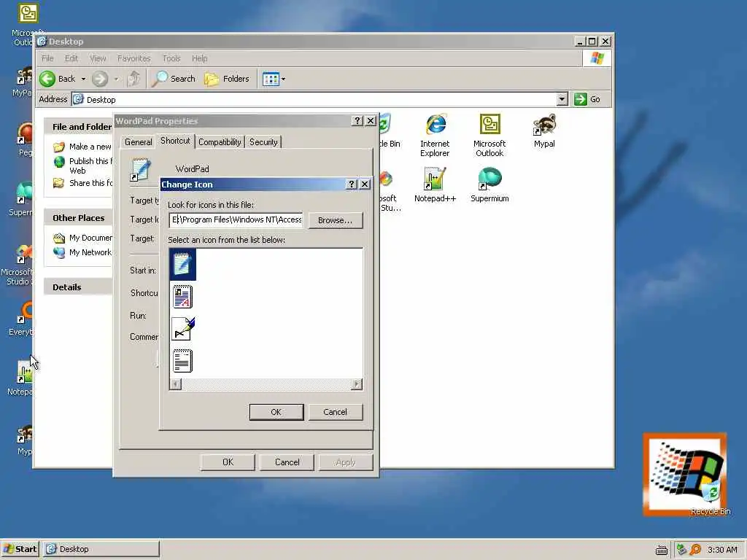
Task: Click the network connection tray icon
Action: tap(682, 550)
